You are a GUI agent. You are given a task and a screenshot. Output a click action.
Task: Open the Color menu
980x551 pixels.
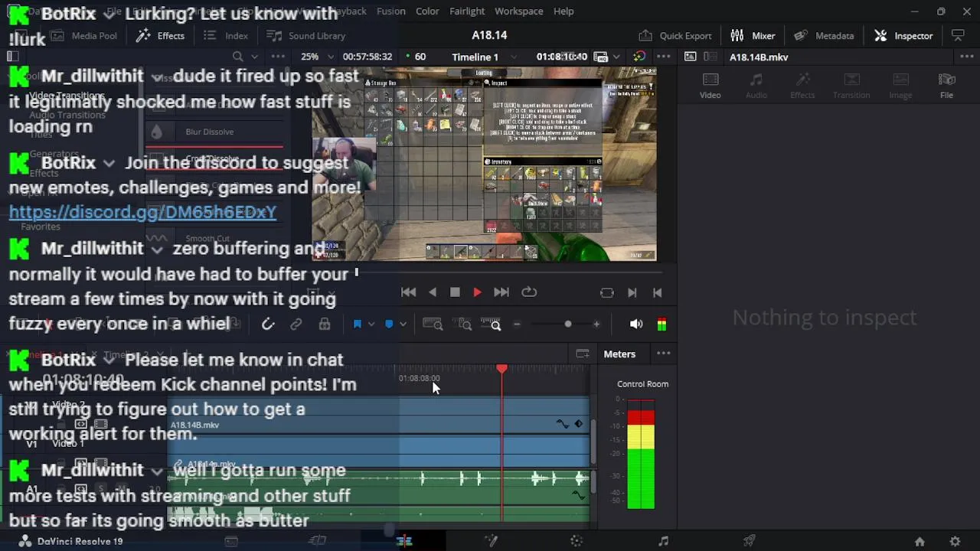427,11
